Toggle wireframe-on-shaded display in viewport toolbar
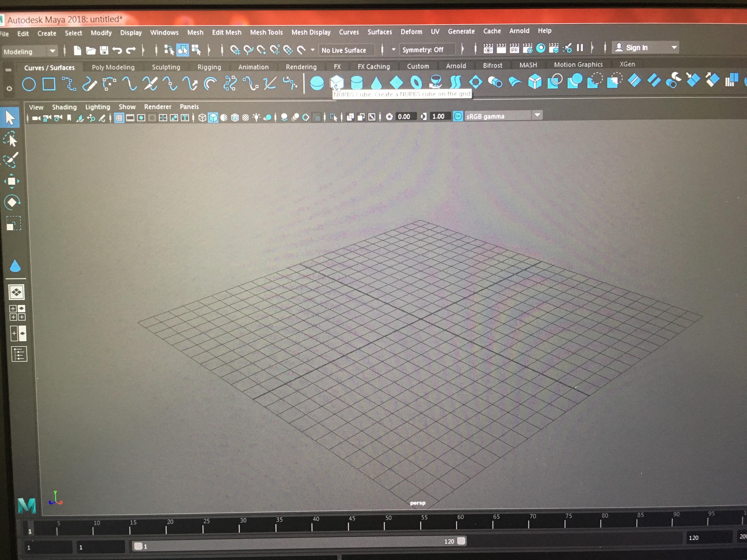The image size is (747, 560). [234, 117]
